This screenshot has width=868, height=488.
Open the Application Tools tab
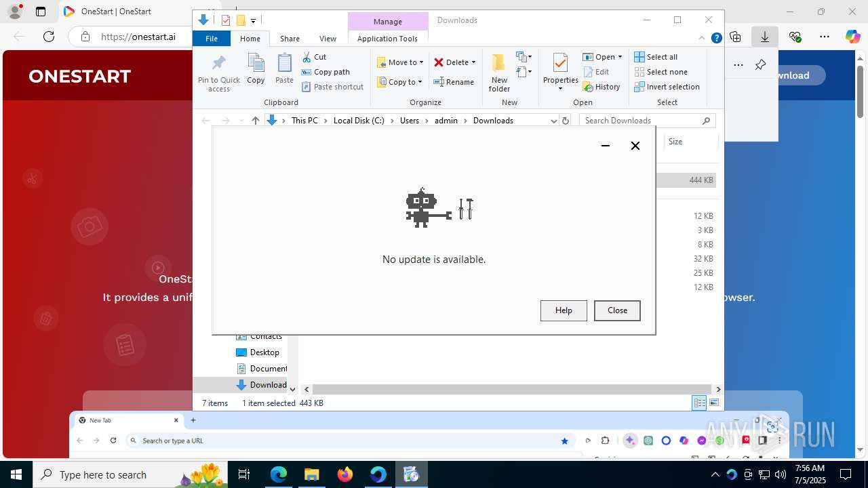(387, 39)
